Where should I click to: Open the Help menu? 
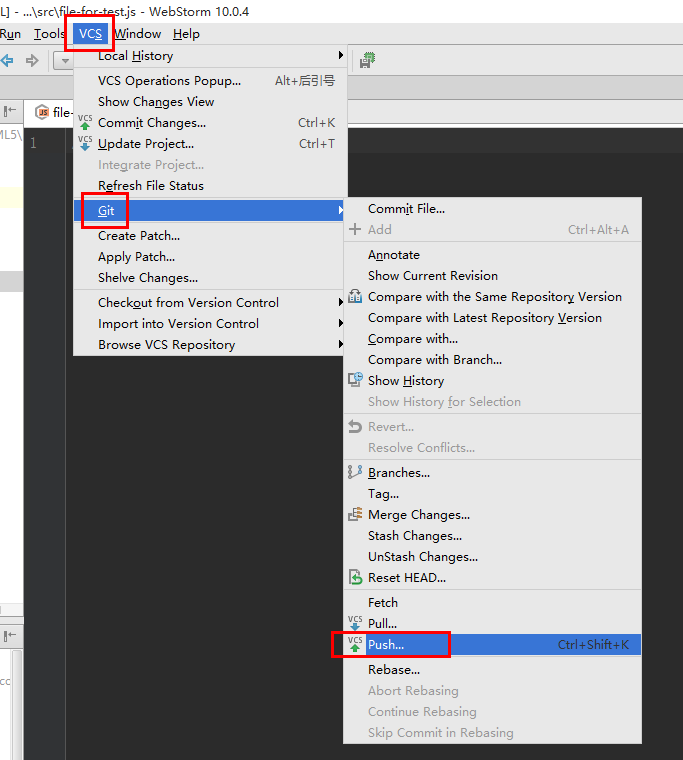186,34
